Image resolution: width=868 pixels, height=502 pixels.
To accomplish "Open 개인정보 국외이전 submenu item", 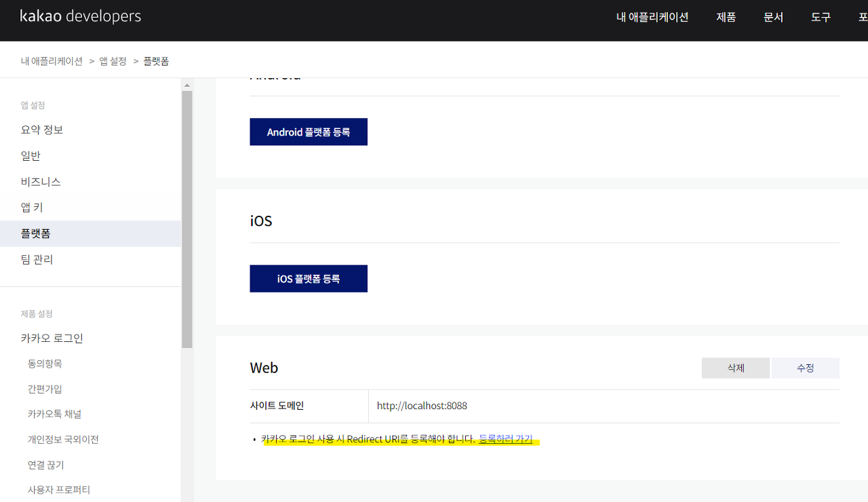I will pos(63,439).
